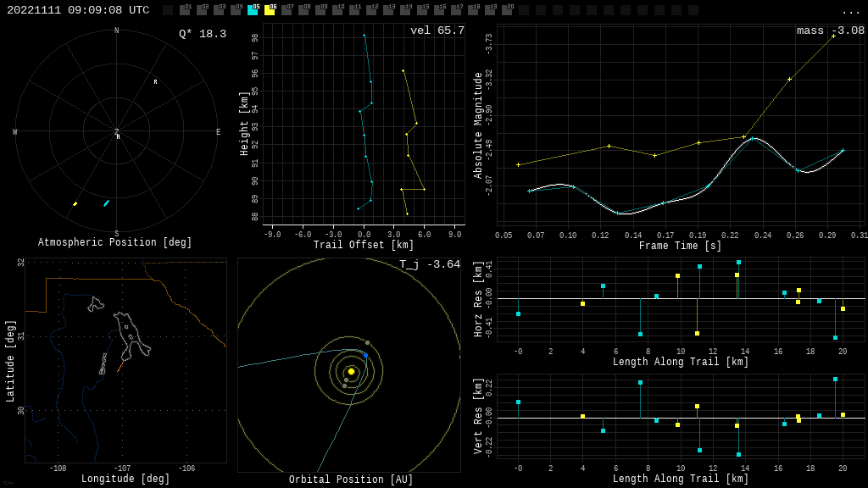Click the Q* 18.3 value label
Image resolution: width=868 pixels, height=488 pixels.
[203, 34]
